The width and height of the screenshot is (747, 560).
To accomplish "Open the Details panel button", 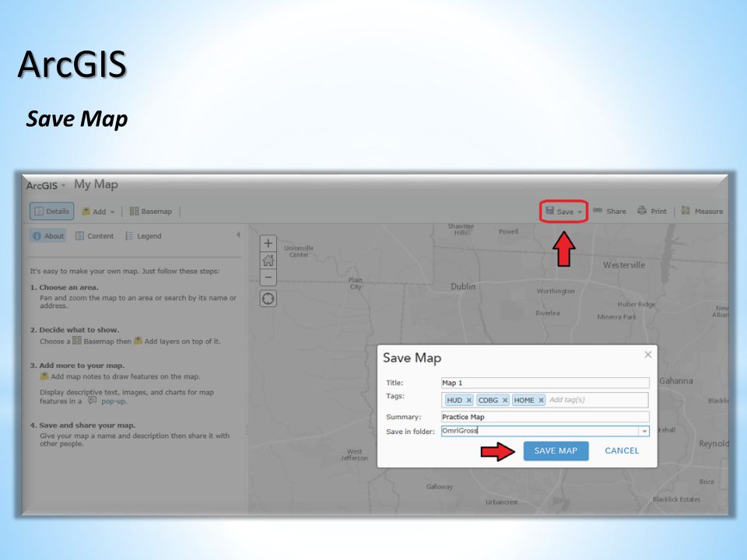I will 52,211.
